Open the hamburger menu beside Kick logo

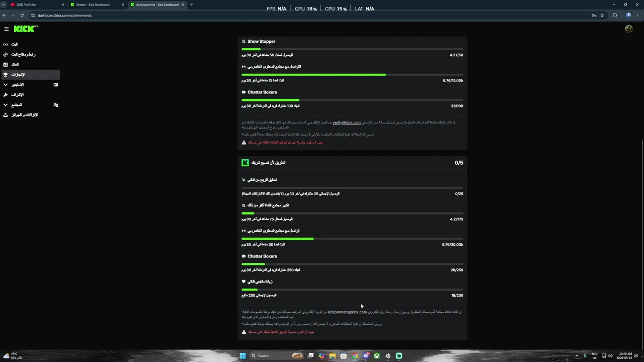pyautogui.click(x=6, y=29)
